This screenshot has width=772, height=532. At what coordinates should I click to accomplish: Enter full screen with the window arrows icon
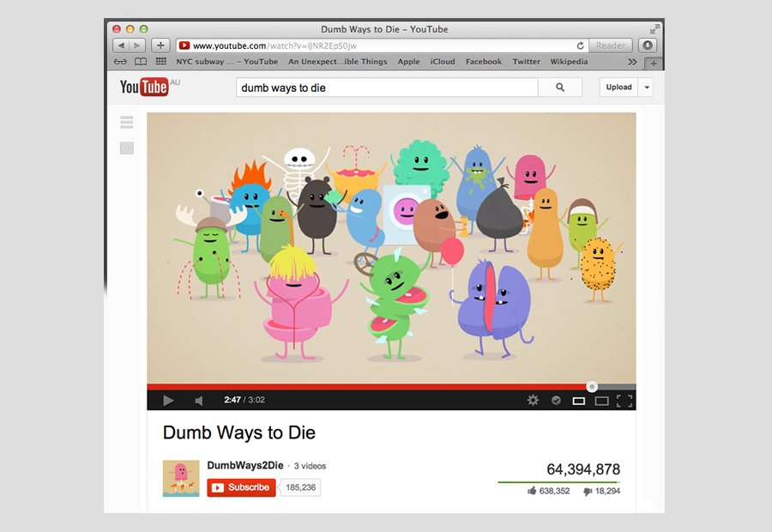[654, 29]
